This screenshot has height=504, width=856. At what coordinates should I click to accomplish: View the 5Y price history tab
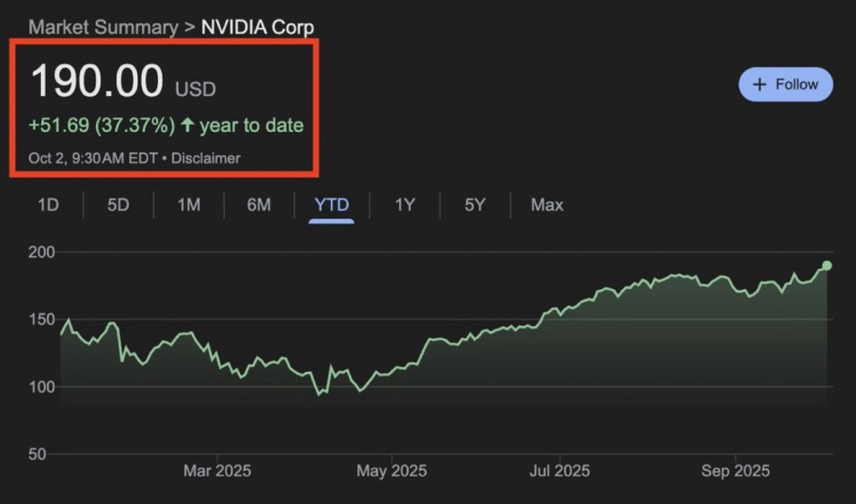475,205
